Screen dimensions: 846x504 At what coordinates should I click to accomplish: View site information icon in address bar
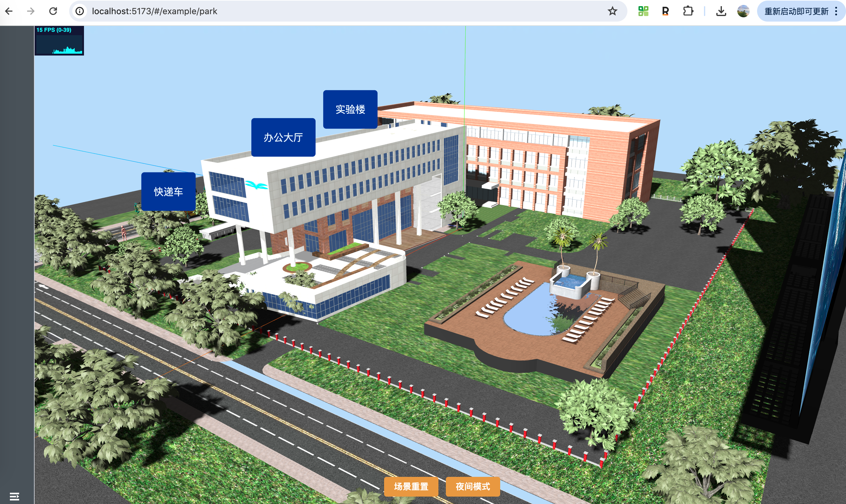[x=80, y=11]
